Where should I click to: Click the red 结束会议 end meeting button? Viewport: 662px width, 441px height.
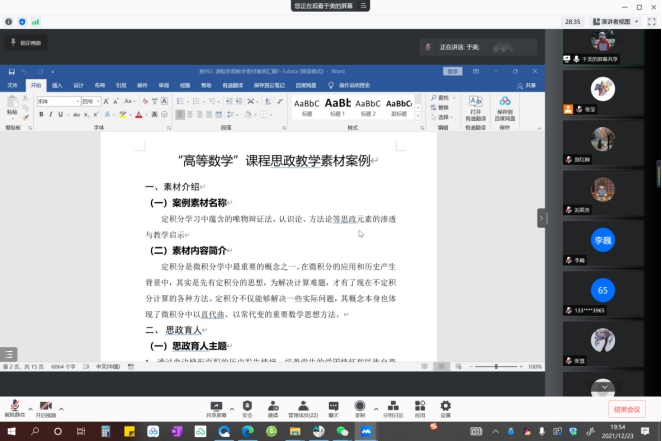(x=628, y=409)
